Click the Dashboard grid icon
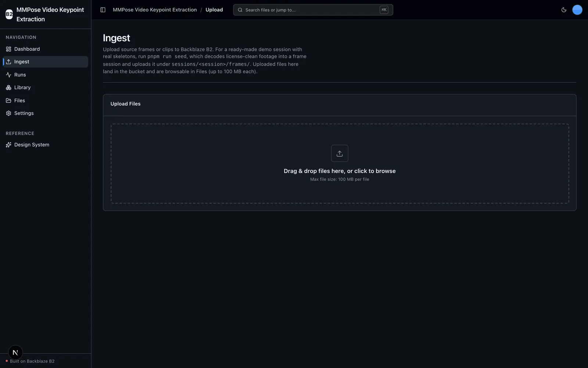588x368 pixels. pos(8,49)
